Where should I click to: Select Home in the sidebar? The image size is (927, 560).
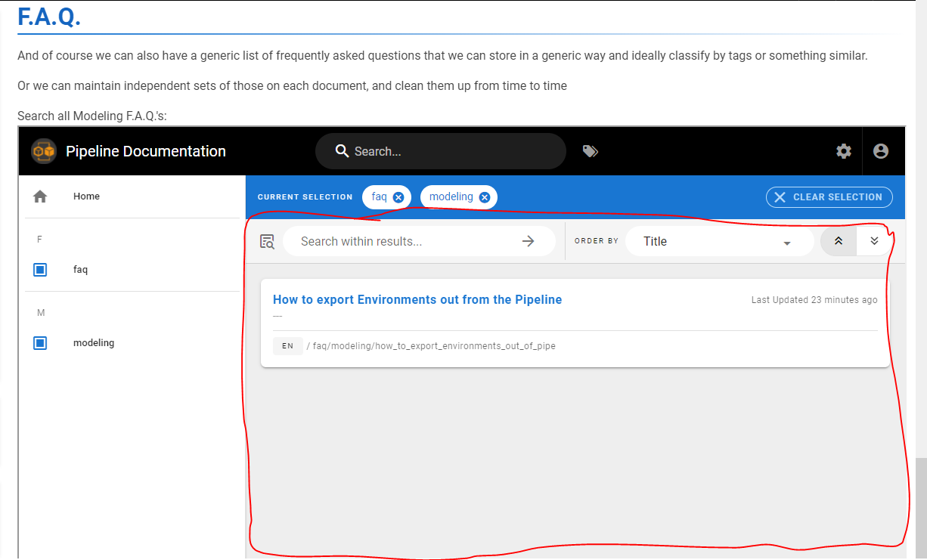[86, 196]
